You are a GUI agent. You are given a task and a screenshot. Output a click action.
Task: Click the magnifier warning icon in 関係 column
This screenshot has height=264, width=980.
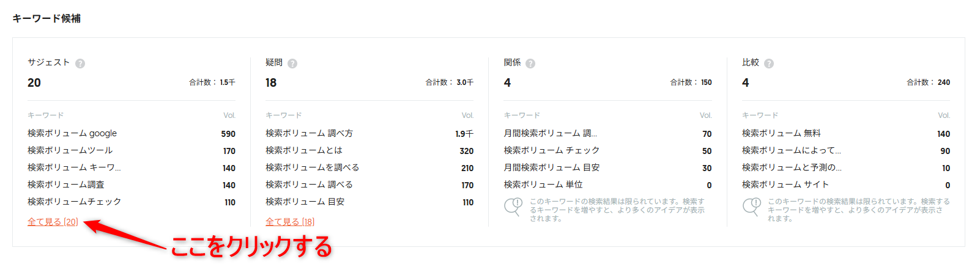[513, 206]
